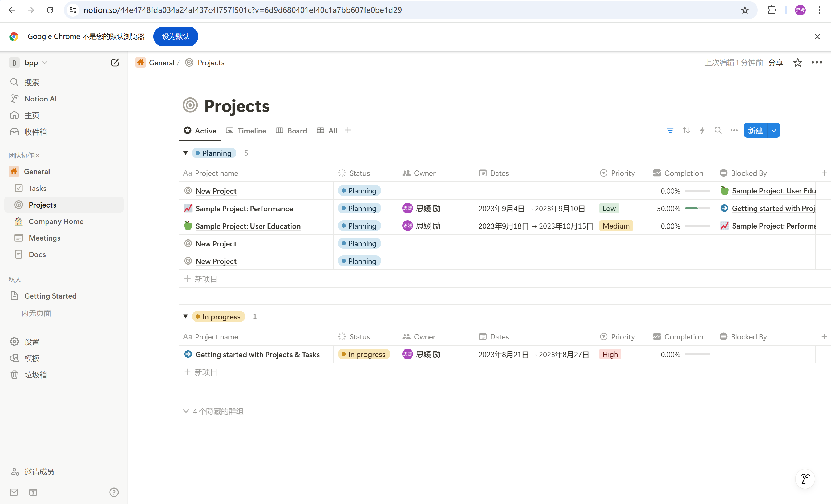The height and width of the screenshot is (504, 831).
Task: Open automations via the lightning bolt icon
Action: click(x=702, y=131)
